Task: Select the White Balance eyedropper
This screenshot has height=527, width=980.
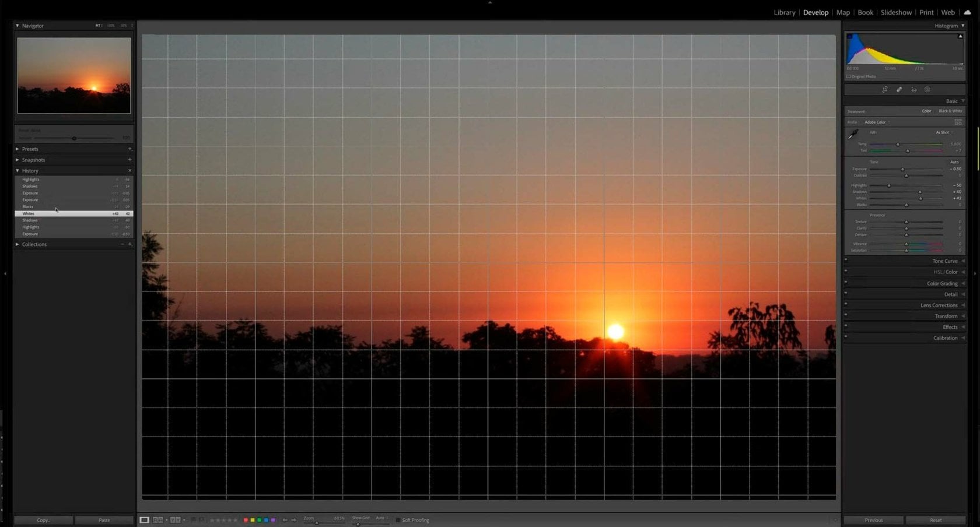Action: tap(853, 134)
